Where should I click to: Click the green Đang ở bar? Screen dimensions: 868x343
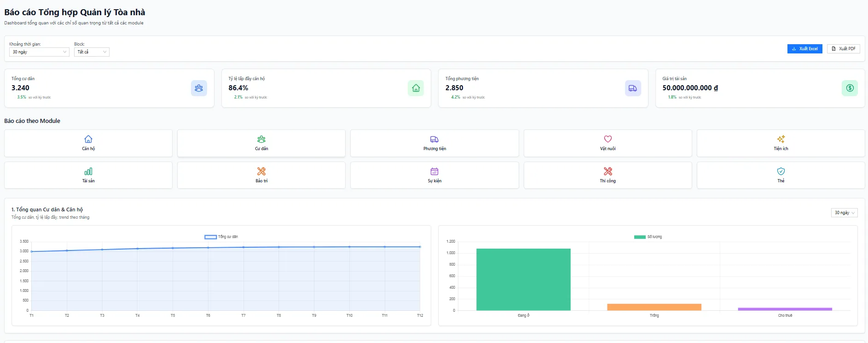[x=523, y=279]
